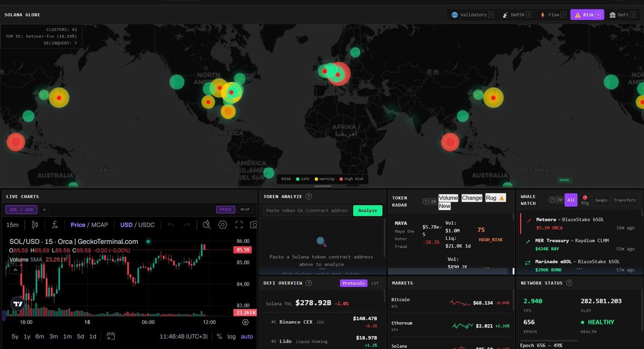
Task: Click the green Analyze button
Action: coord(368,211)
